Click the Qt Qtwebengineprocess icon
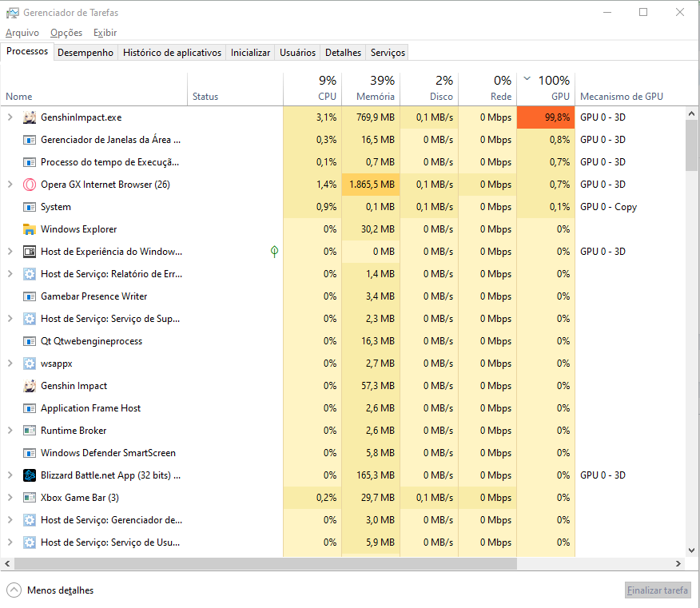The image size is (700, 608). (x=30, y=341)
